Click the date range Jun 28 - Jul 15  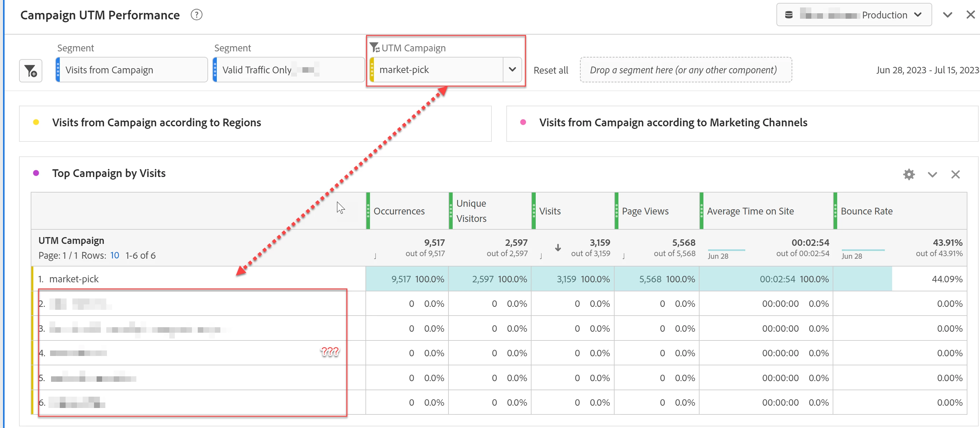[927, 70]
